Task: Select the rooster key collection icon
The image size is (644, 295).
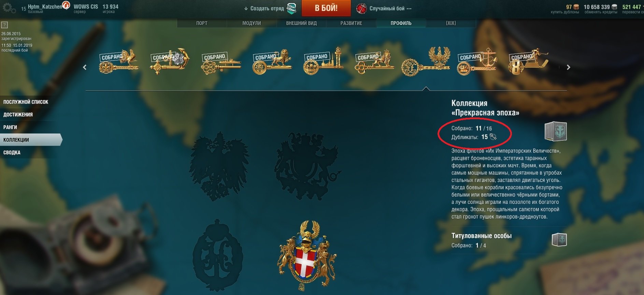Action: pos(118,62)
